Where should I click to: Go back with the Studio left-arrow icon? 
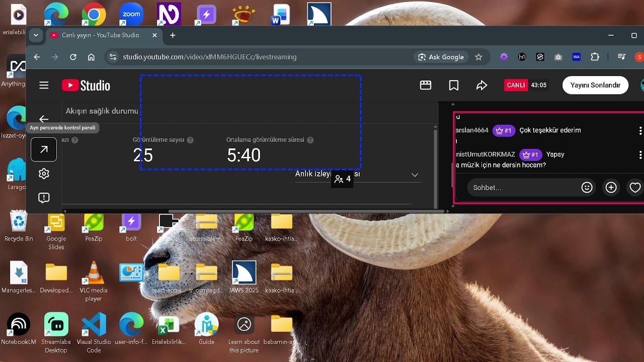[44, 119]
